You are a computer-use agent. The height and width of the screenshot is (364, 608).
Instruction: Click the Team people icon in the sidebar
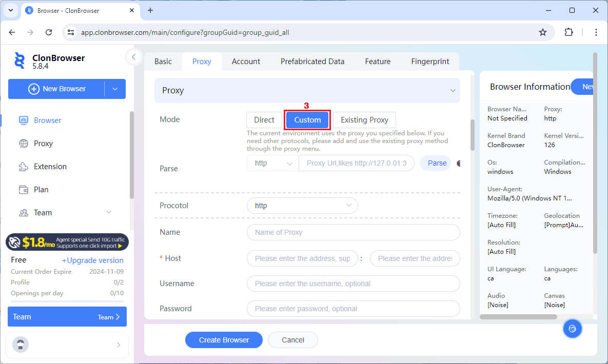coord(24,213)
